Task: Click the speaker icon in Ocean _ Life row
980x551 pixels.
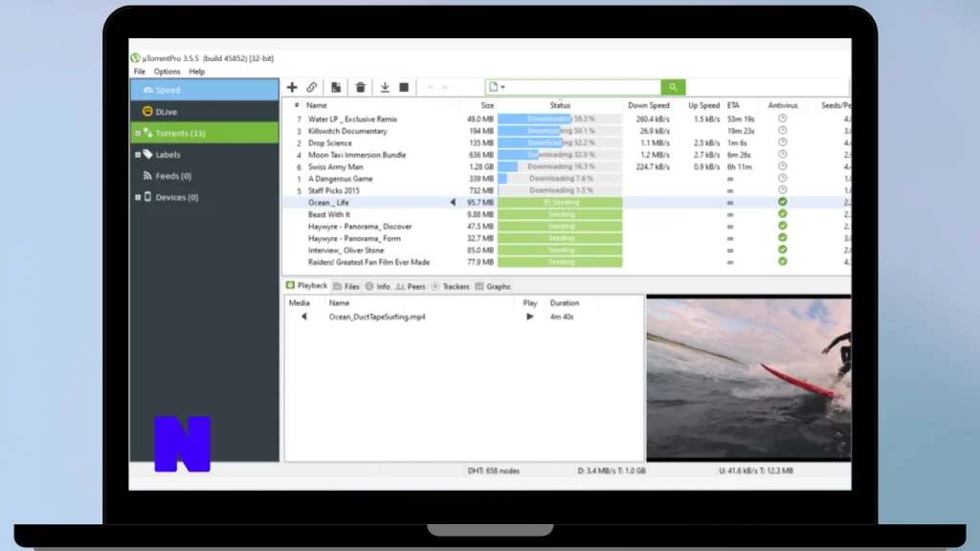Action: (x=453, y=203)
